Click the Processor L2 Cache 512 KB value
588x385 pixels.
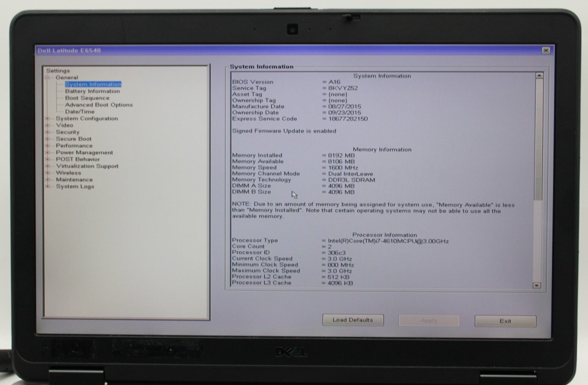[338, 277]
